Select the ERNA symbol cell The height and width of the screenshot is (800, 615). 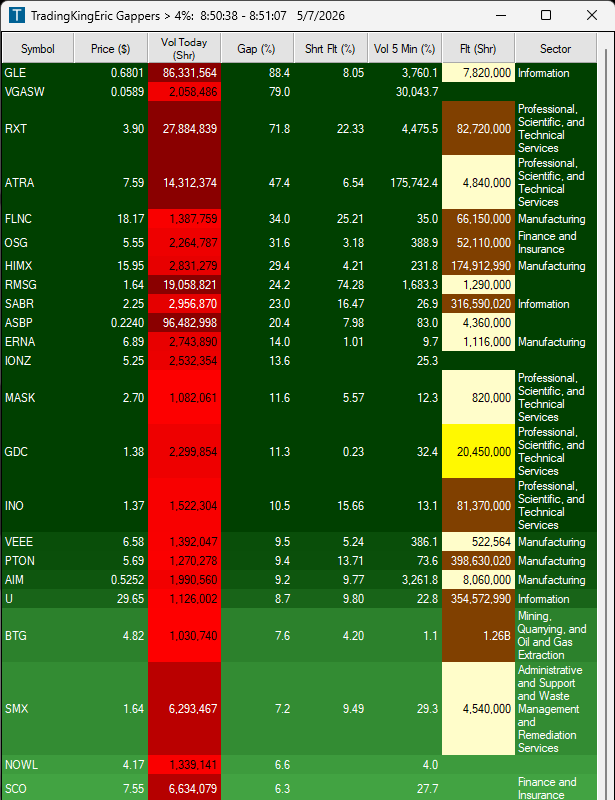(38, 341)
